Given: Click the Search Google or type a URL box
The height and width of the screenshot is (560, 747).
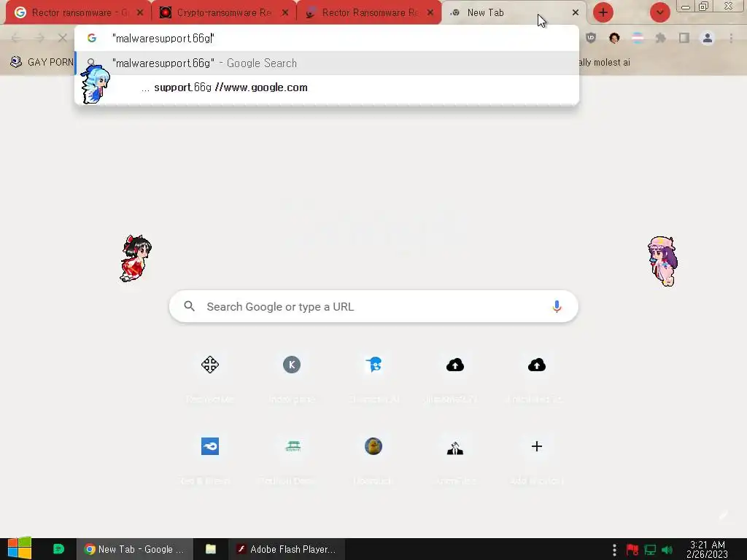Looking at the screenshot, I should click(373, 306).
